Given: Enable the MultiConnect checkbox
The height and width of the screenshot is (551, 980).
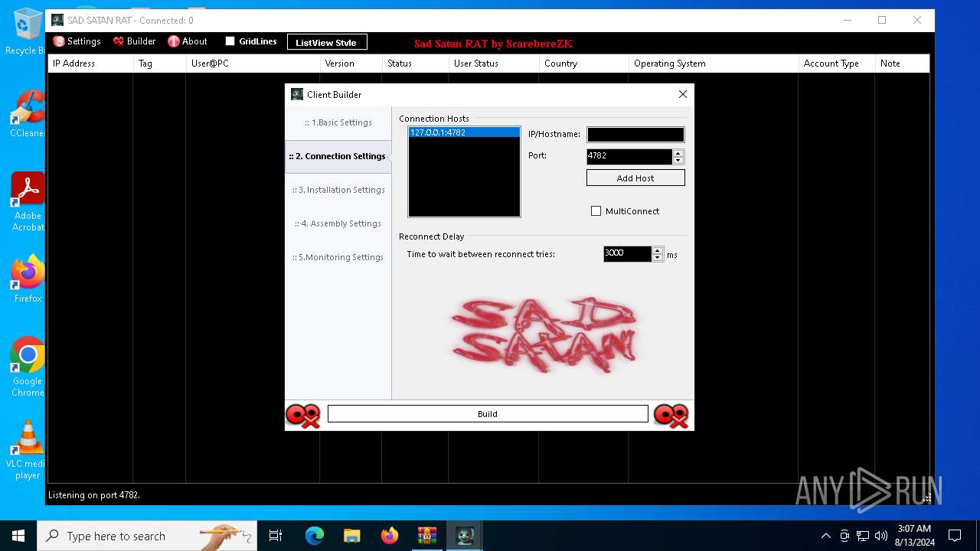Looking at the screenshot, I should [x=596, y=211].
